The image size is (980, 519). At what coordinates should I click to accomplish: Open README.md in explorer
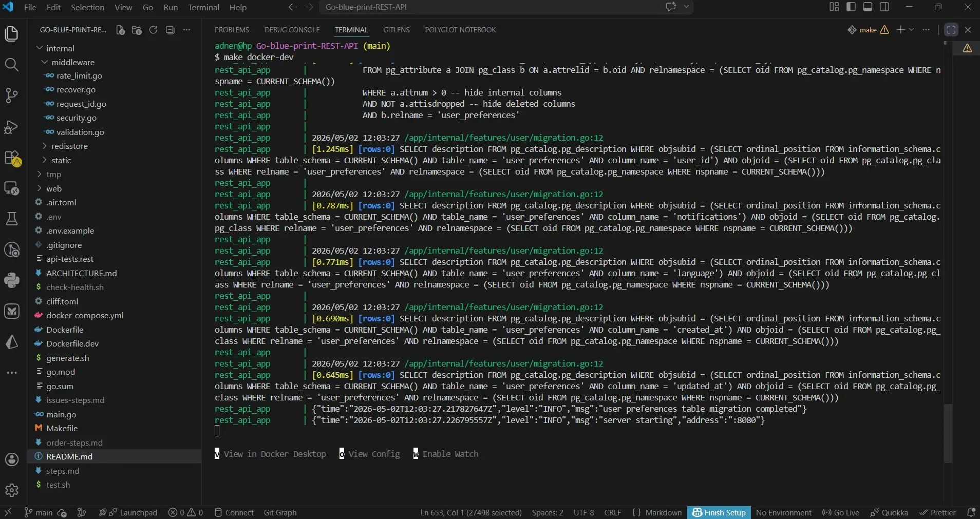click(69, 457)
